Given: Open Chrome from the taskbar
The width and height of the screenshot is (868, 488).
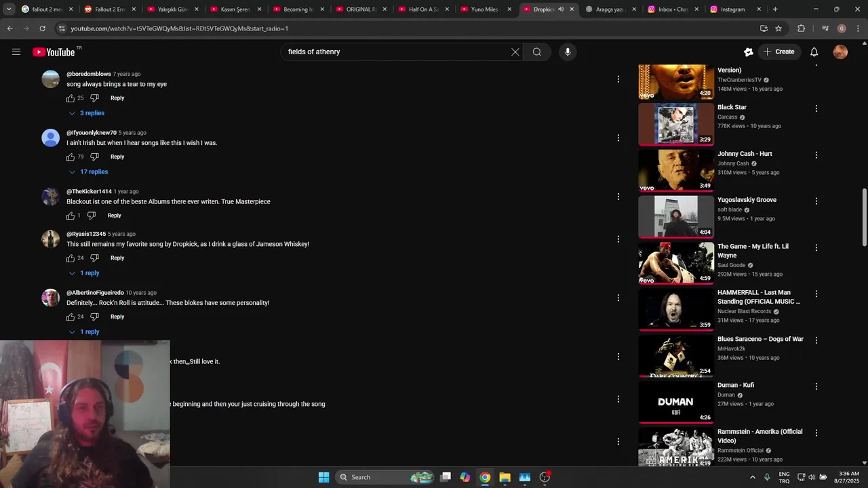Looking at the screenshot, I should click(x=485, y=477).
